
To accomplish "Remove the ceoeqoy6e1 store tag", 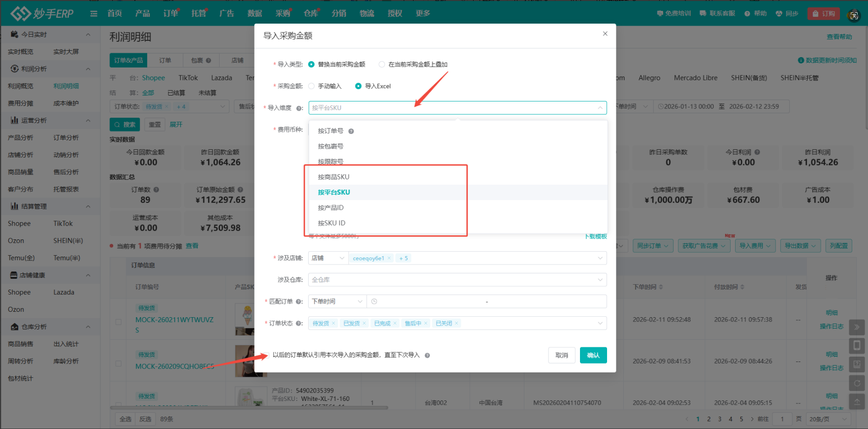I will 389,258.
